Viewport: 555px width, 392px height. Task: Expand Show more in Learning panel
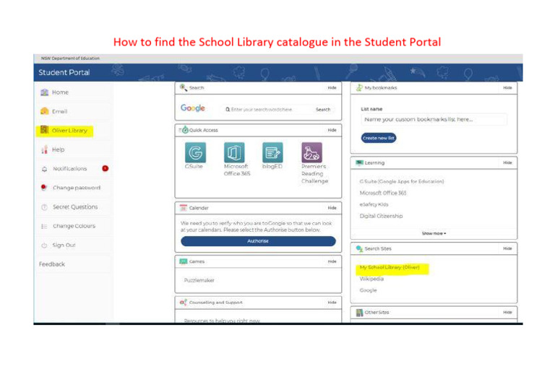coord(434,233)
